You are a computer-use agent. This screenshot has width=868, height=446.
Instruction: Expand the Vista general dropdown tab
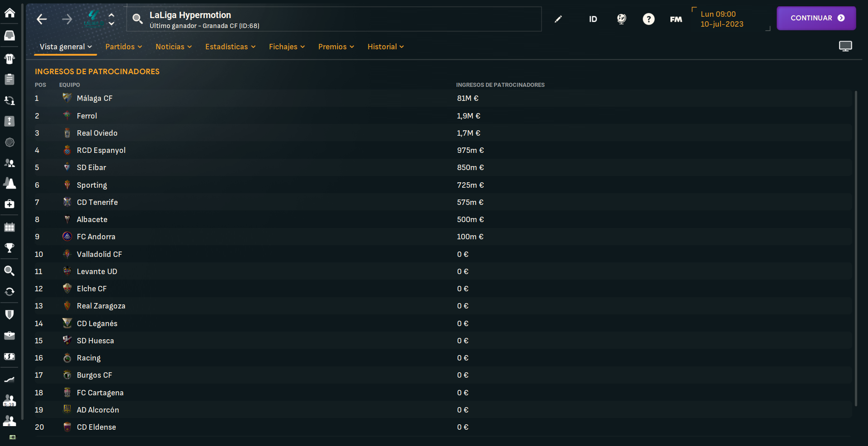[x=66, y=47]
